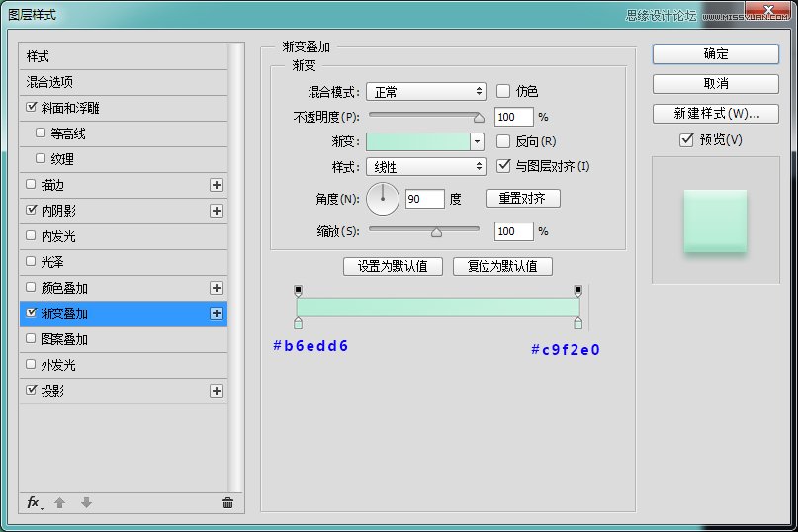Open 外发光 settings in left list
Screen dimensions: 798x532
pos(124,365)
